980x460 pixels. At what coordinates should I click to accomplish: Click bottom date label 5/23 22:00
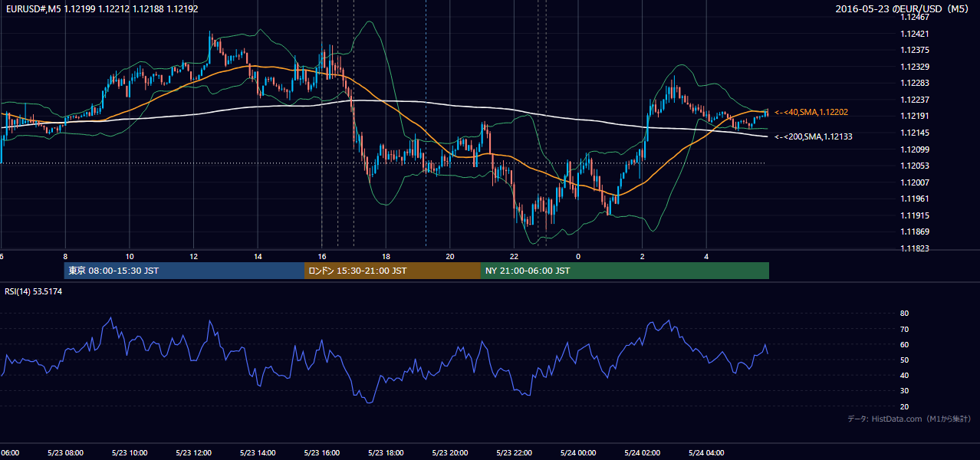514,453
